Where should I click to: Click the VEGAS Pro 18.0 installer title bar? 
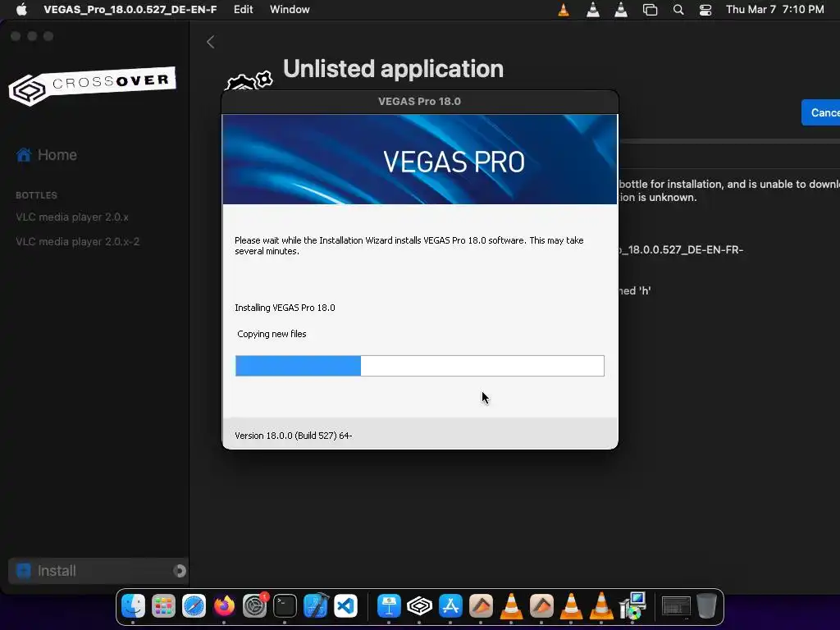[420, 101]
